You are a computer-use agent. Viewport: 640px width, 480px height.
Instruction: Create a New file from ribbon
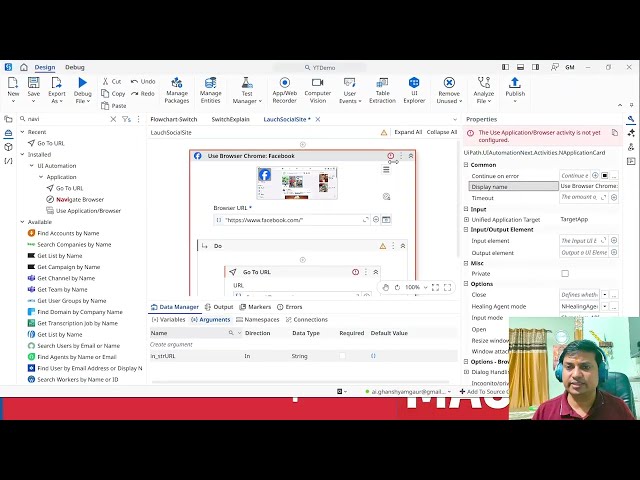pyautogui.click(x=13, y=89)
